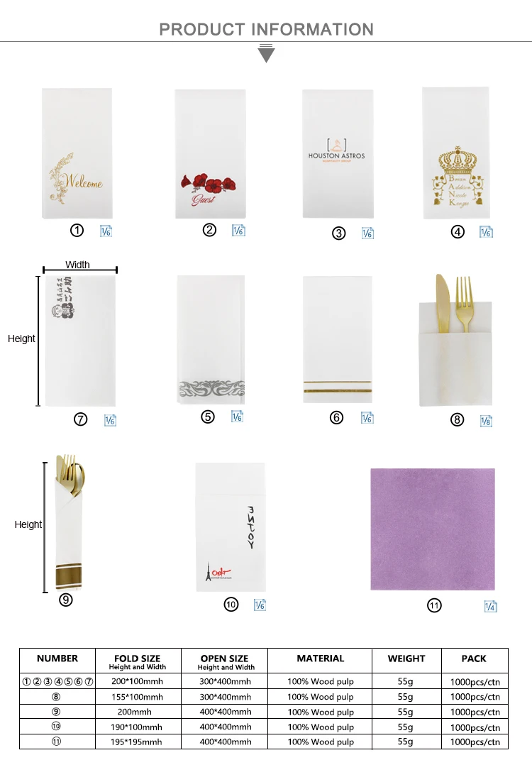Click the circled number 9 label
The width and height of the screenshot is (532, 760).
tap(66, 600)
